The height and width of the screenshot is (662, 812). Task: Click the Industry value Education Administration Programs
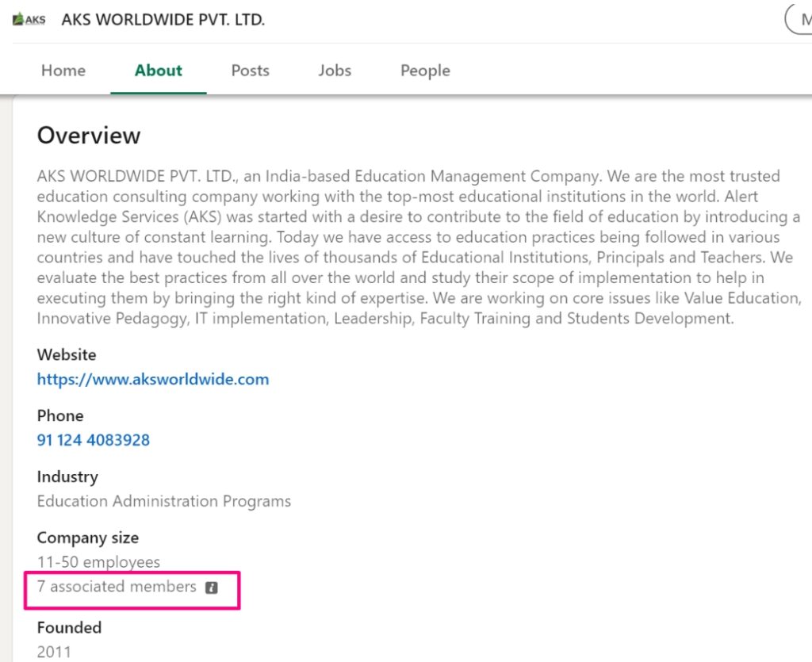click(x=163, y=501)
